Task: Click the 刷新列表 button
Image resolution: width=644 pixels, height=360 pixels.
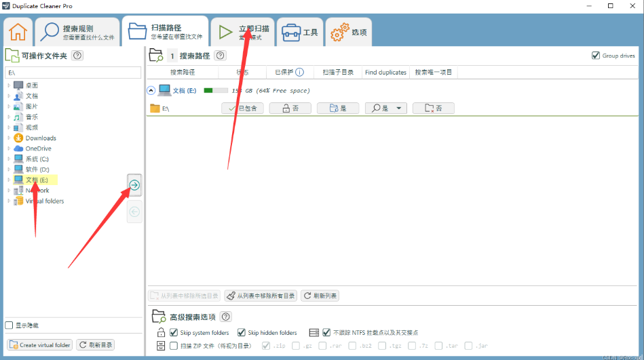Action: 320,296
